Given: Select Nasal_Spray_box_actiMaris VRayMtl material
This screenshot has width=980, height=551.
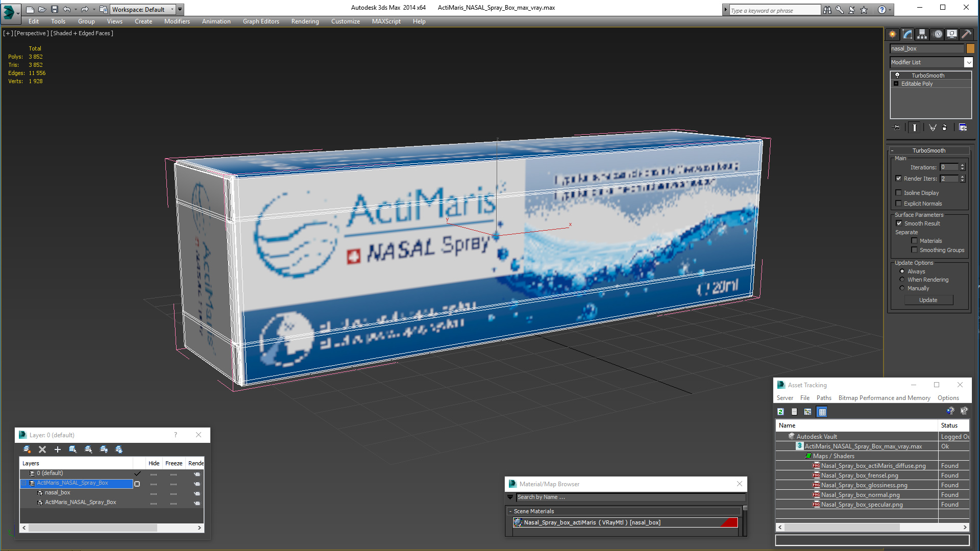Looking at the screenshot, I should 625,522.
